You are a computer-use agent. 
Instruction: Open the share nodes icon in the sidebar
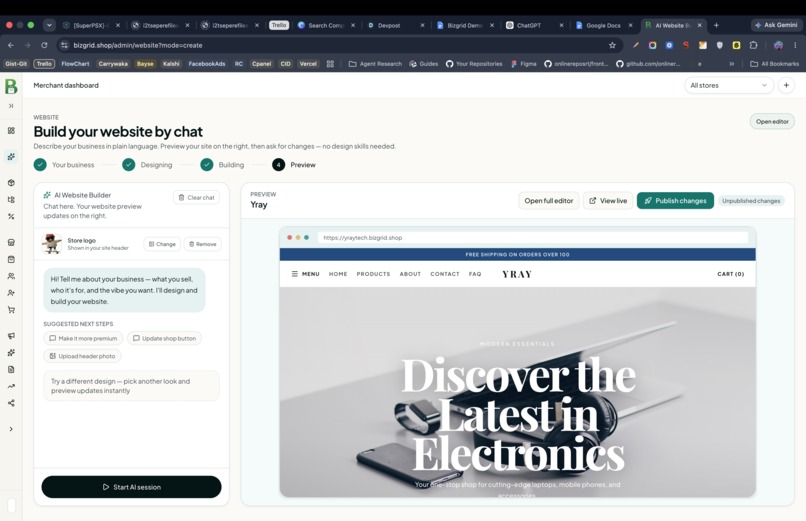coord(11,403)
